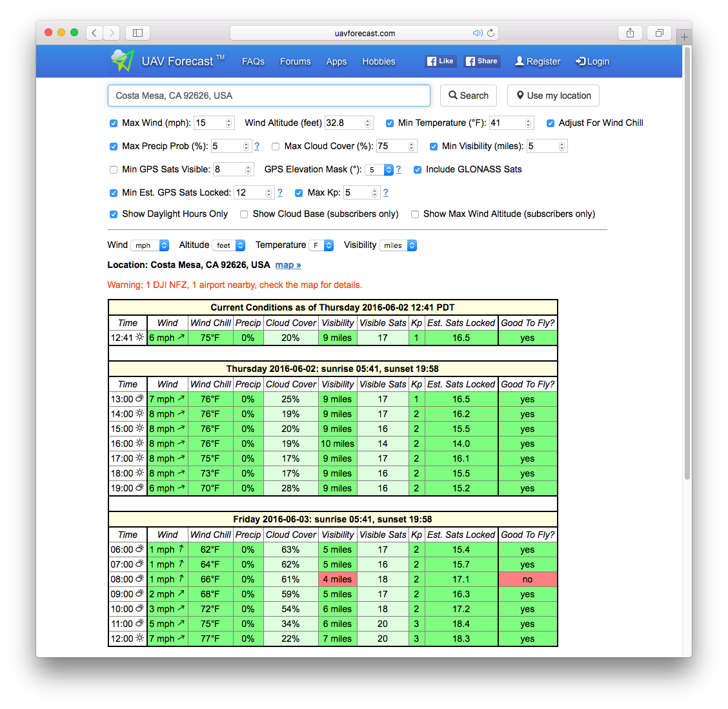Open the FAQs menu item

(x=253, y=61)
